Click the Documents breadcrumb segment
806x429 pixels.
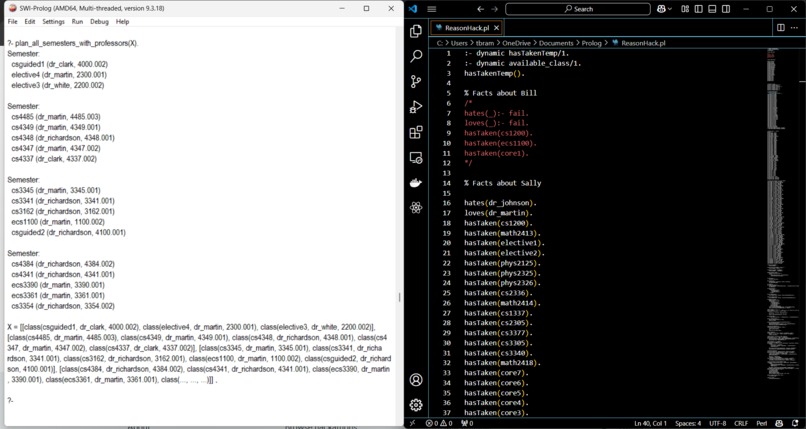tap(556, 43)
